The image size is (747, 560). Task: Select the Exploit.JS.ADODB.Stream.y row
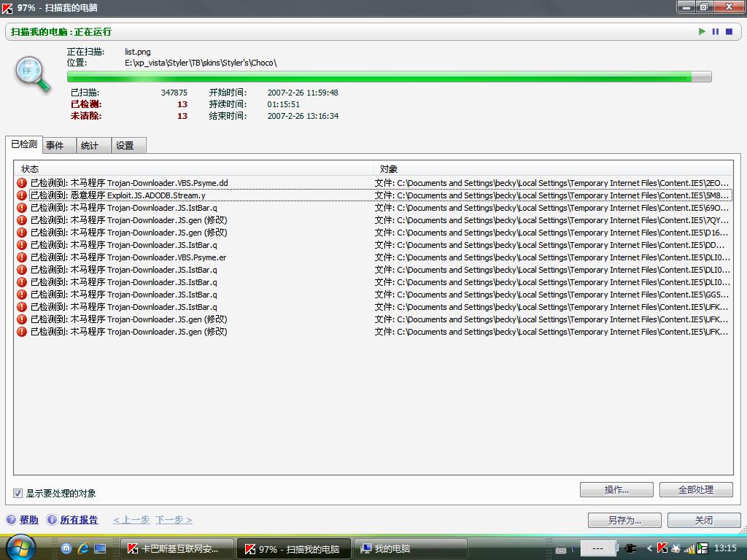pos(373,195)
